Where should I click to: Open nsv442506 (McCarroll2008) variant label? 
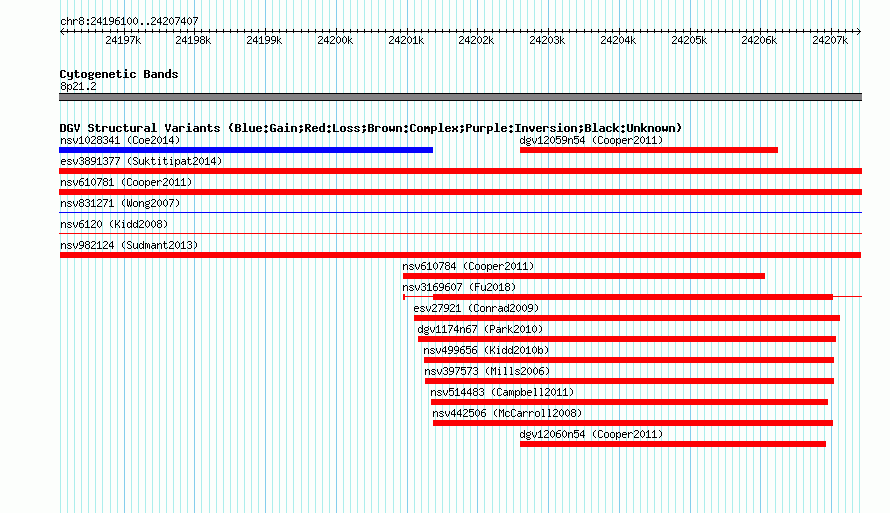point(507,413)
